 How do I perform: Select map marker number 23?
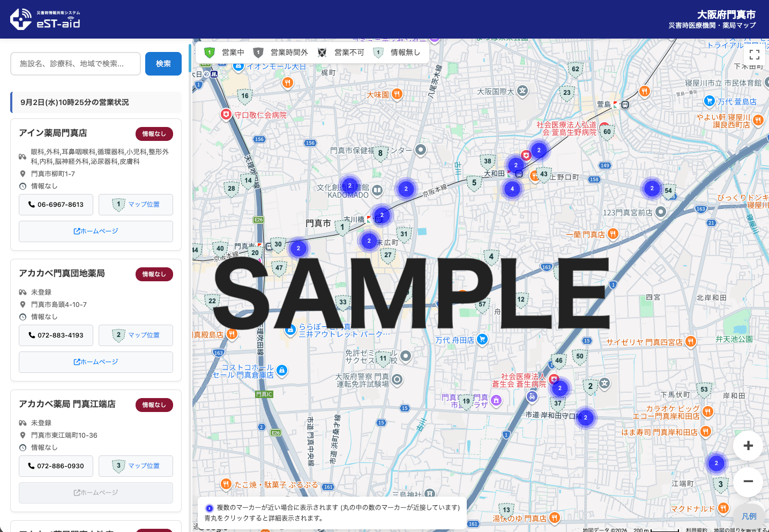[x=567, y=93]
